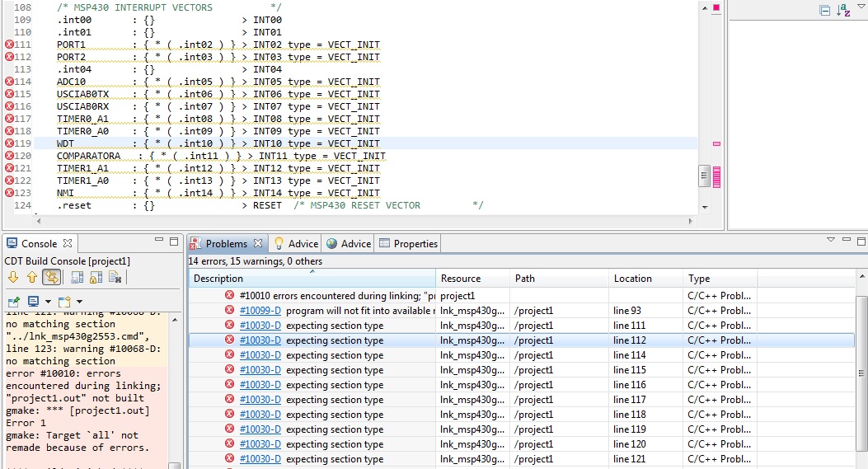Pin the Console view
Screen dimensions: 868x469
(x=14, y=301)
